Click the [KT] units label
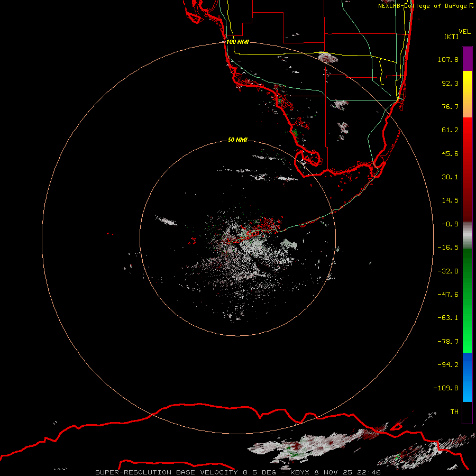The height and width of the screenshot is (476, 476). click(452, 36)
